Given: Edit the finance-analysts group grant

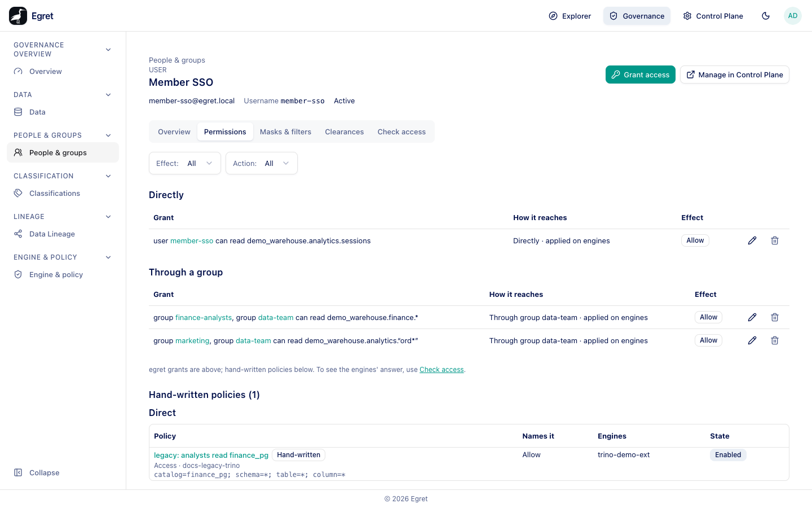Looking at the screenshot, I should 752,317.
